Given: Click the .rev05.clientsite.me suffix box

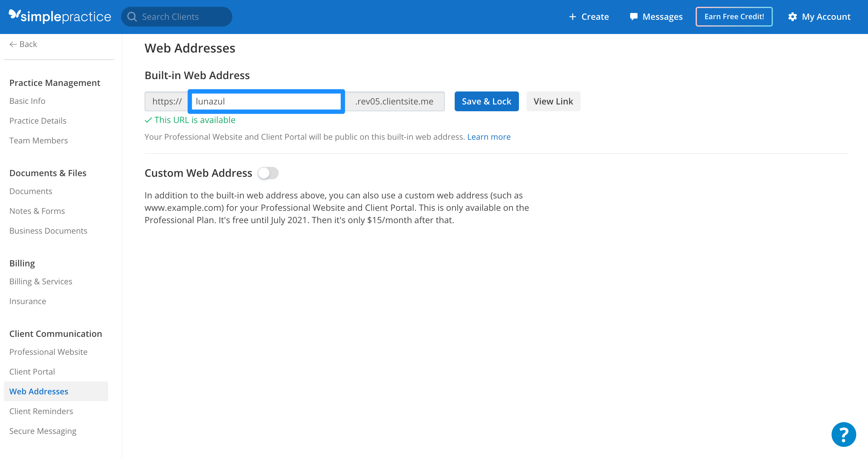Looking at the screenshot, I should click(394, 101).
